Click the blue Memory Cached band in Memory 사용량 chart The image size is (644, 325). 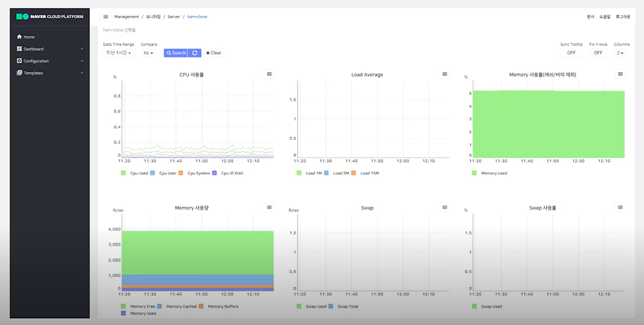coord(198,280)
